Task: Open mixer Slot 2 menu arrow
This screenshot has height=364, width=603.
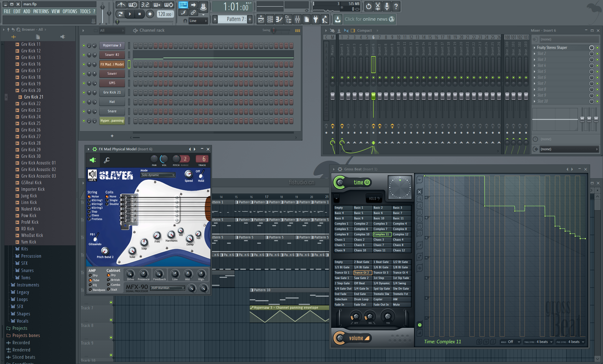Action: 535,54
